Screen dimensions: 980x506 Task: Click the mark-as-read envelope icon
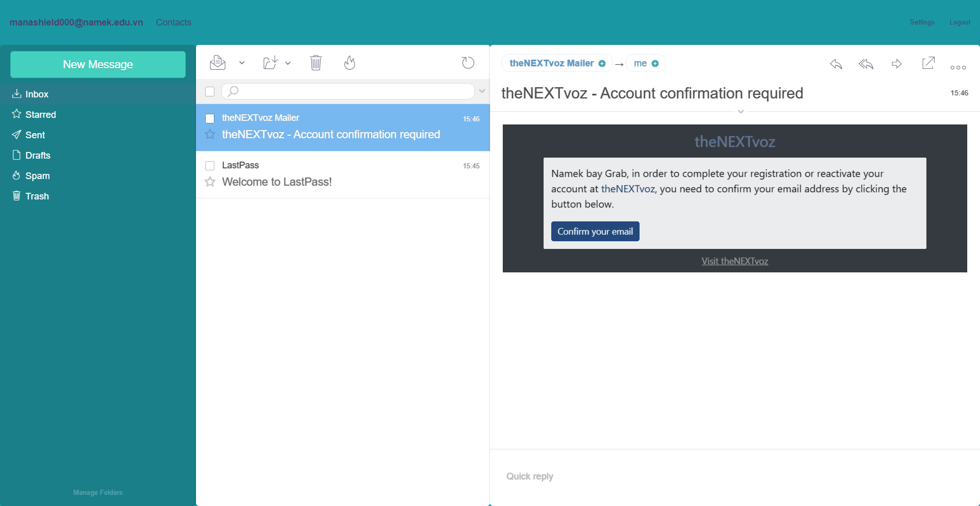coord(217,63)
